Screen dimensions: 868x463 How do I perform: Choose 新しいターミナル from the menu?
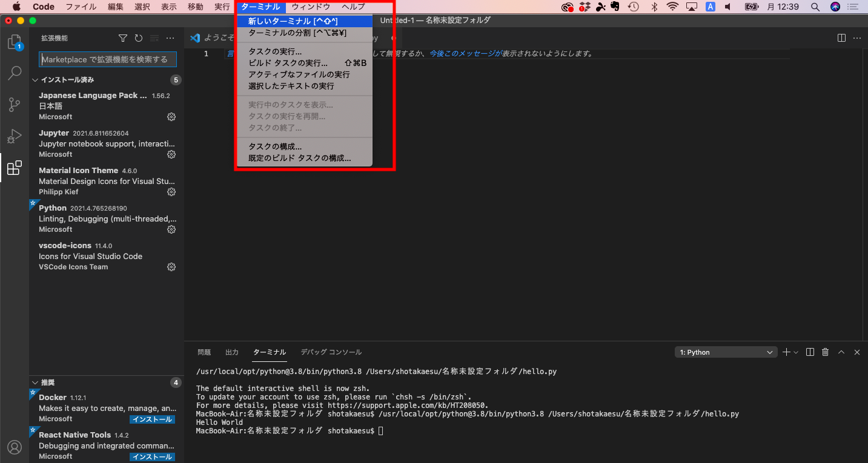coord(304,21)
